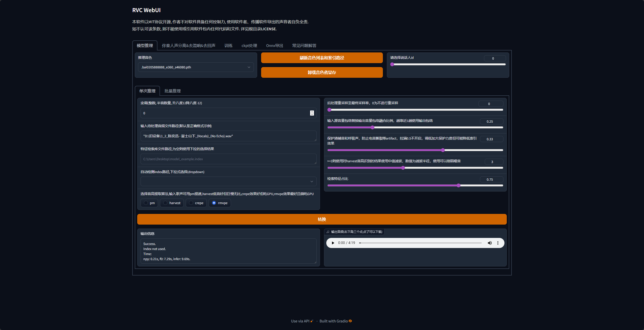Select the harvest pitch algorithm
644x330 pixels.
[x=165, y=203]
